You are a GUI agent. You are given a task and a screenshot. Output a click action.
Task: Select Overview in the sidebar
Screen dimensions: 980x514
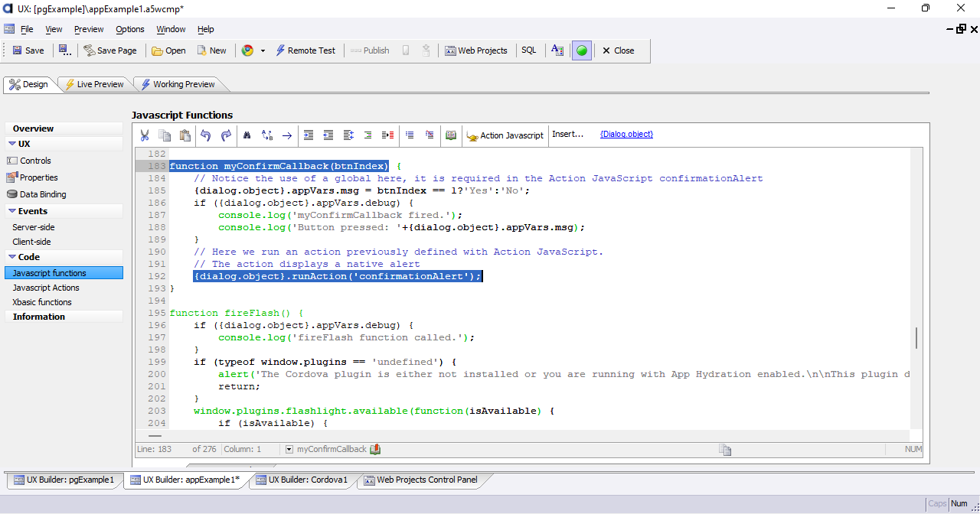click(x=64, y=128)
